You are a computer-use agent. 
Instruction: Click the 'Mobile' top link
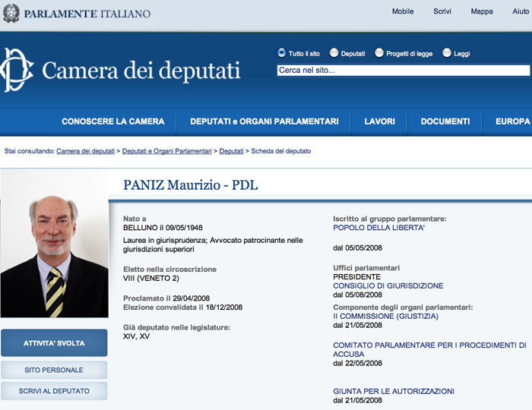click(x=403, y=11)
